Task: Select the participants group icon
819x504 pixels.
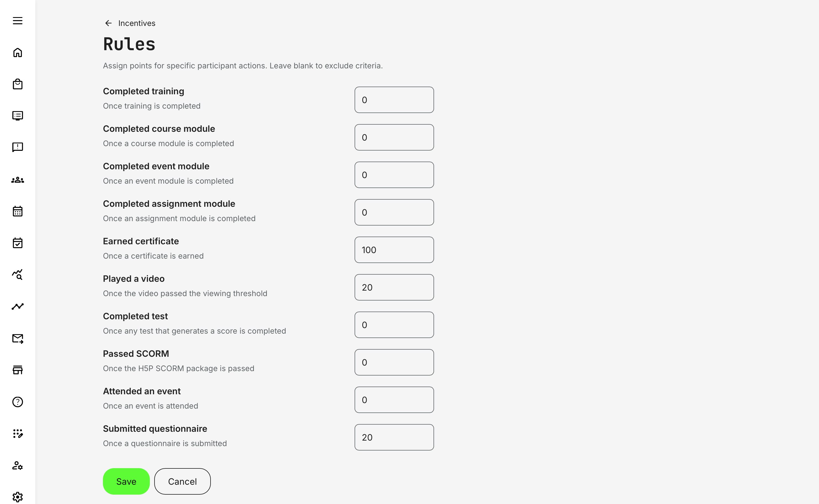Action: point(17,180)
